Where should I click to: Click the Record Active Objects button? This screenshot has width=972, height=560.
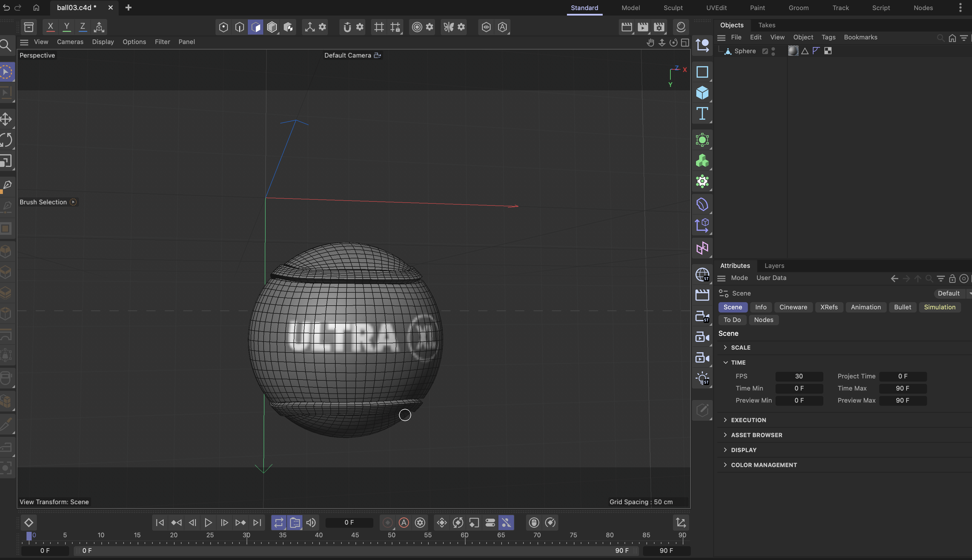point(388,522)
